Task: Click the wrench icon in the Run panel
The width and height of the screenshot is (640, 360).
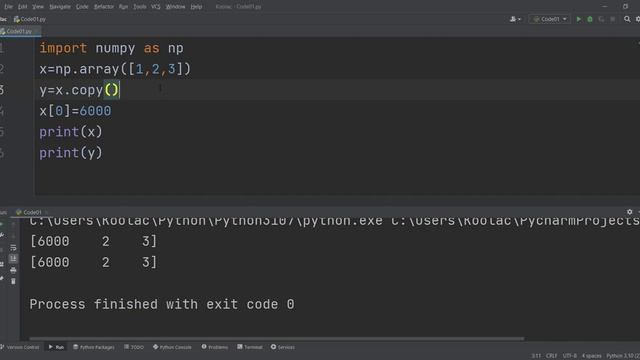Action: pos(2,235)
